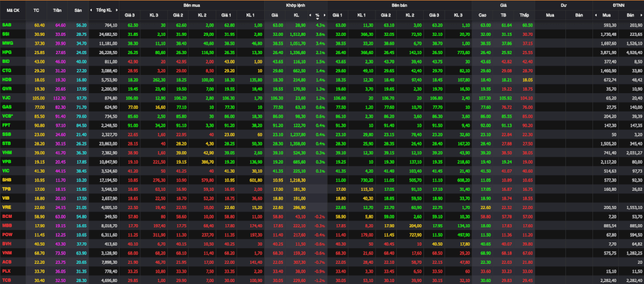Click the ĐTNN group header
Viewport: 644px width, 284px height.
click(618, 5)
